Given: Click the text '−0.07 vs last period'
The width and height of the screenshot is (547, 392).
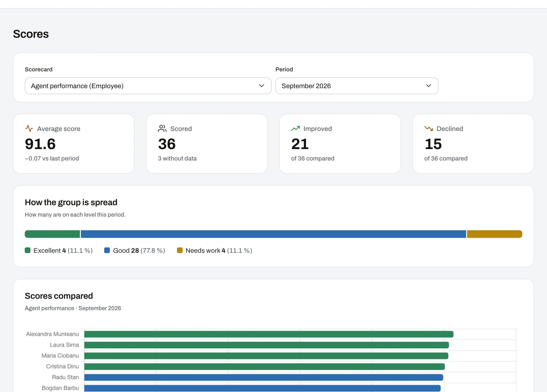Looking at the screenshot, I should (x=52, y=158).
